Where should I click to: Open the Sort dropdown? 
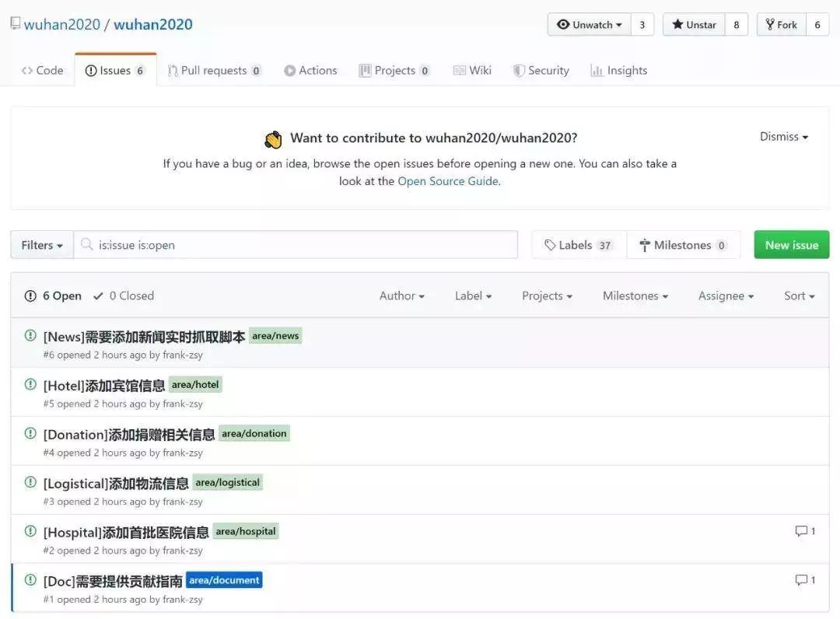pyautogui.click(x=798, y=296)
